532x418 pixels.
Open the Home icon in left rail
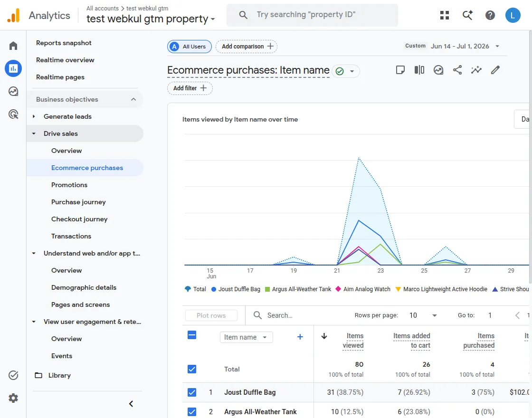point(13,46)
